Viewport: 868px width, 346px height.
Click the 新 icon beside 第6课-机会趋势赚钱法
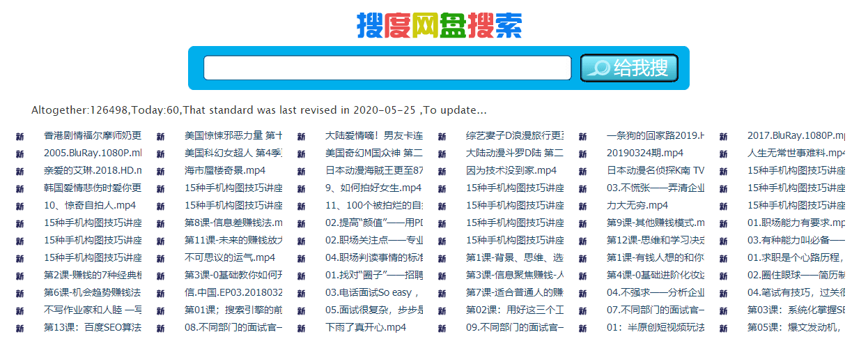pos(20,293)
